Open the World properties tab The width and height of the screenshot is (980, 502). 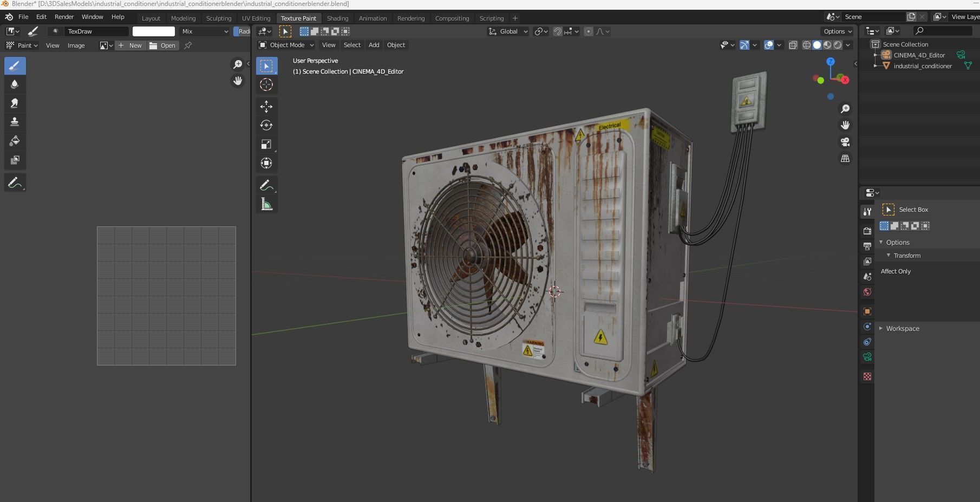pyautogui.click(x=867, y=292)
